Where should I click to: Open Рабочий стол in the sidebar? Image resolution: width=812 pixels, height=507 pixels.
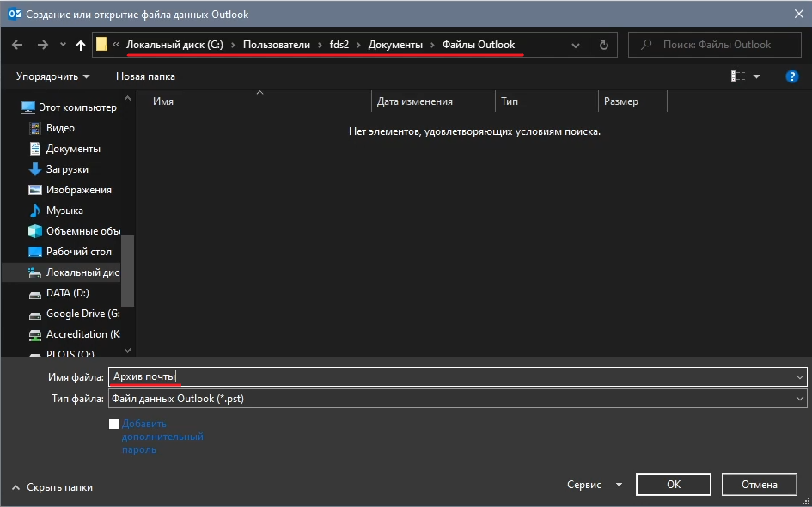click(x=79, y=252)
